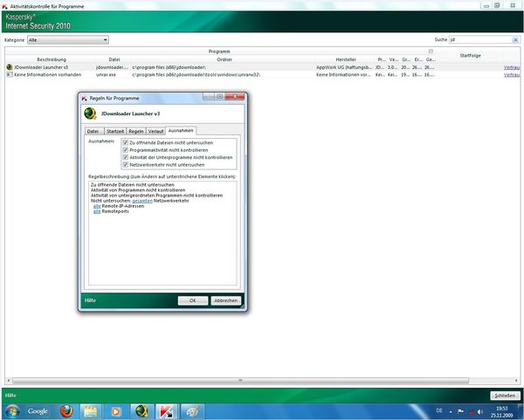Click the 'unrar.exe' file cell
Screen dimensions: 524x420
[x=106, y=75]
